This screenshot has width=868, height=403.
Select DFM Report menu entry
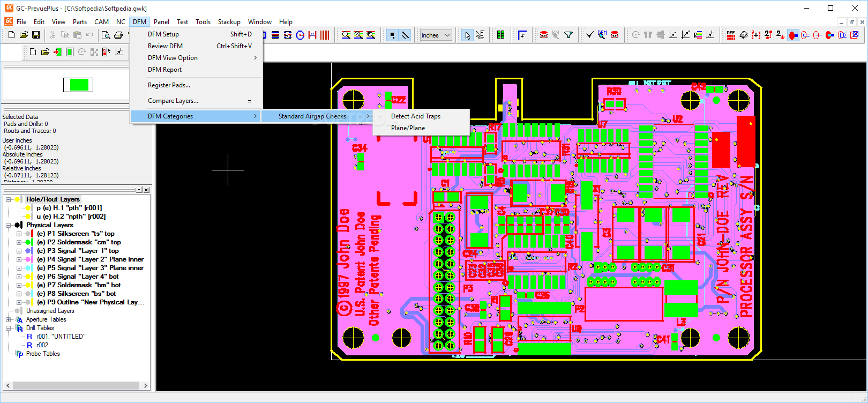[196, 70]
